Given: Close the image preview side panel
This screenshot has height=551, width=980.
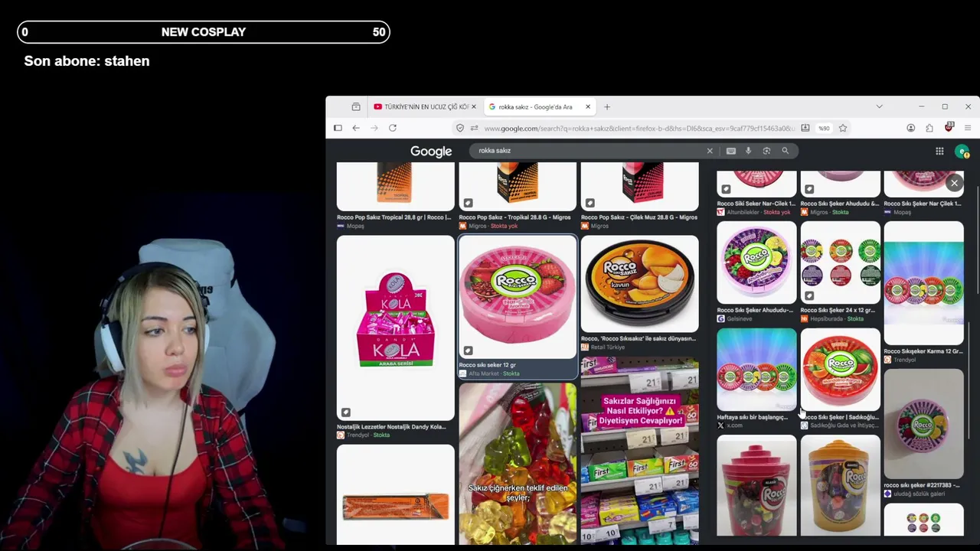Looking at the screenshot, I should click(x=954, y=183).
